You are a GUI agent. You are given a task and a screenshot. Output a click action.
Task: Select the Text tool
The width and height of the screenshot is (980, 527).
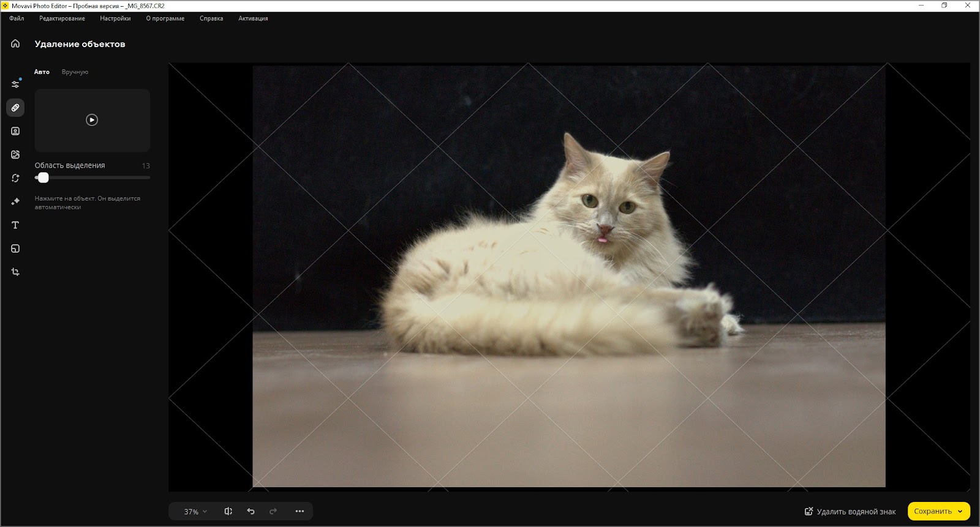point(15,225)
